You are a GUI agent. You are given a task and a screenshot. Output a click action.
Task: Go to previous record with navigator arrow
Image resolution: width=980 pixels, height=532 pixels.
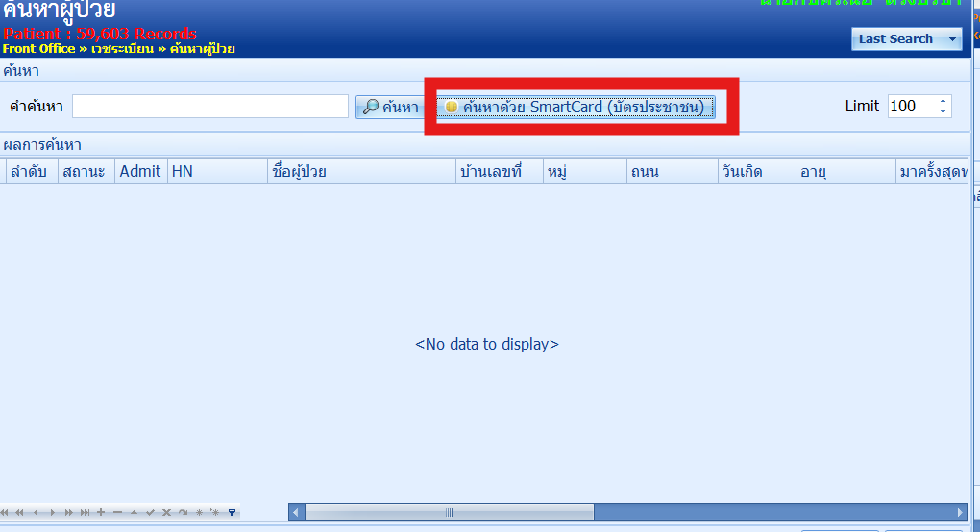[x=36, y=513]
